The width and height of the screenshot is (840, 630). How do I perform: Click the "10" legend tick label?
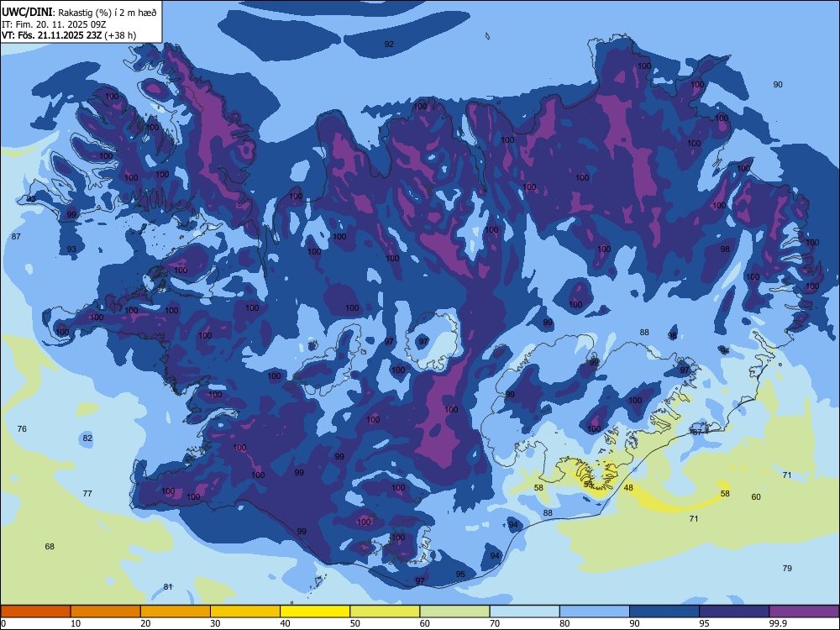point(76,623)
